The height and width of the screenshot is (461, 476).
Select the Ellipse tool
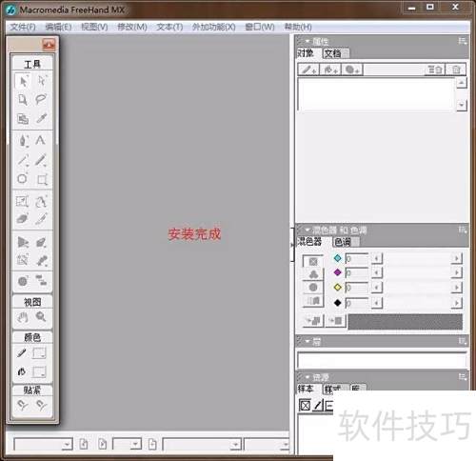pyautogui.click(x=22, y=179)
